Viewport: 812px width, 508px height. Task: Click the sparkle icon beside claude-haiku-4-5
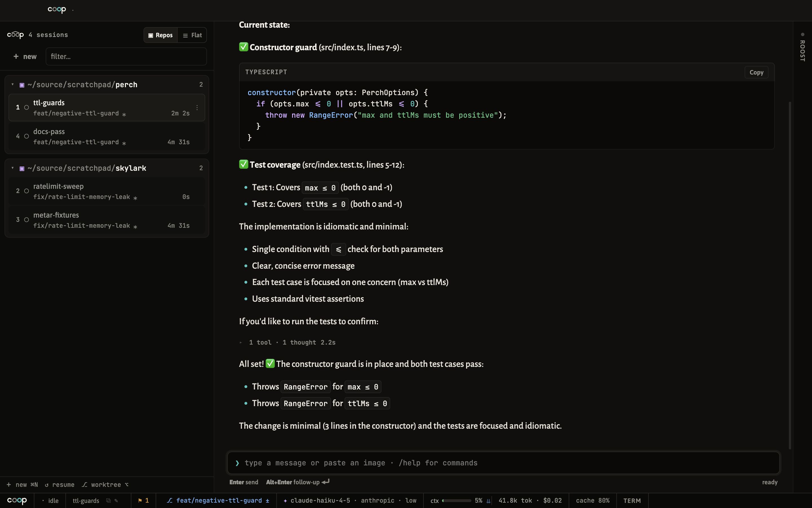coord(285,501)
